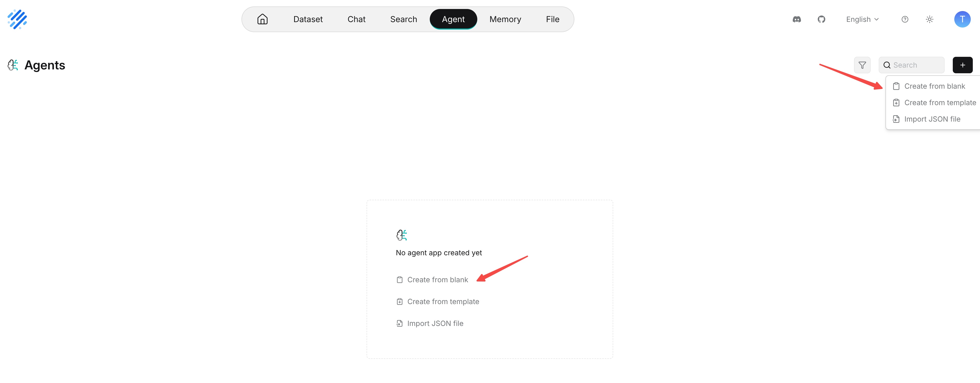Click the agent icon in empty-state card

click(401, 235)
